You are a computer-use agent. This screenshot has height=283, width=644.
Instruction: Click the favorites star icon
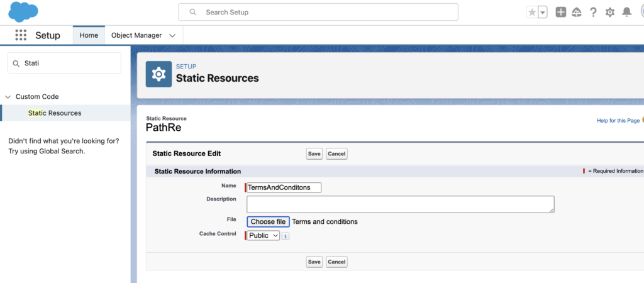click(532, 13)
